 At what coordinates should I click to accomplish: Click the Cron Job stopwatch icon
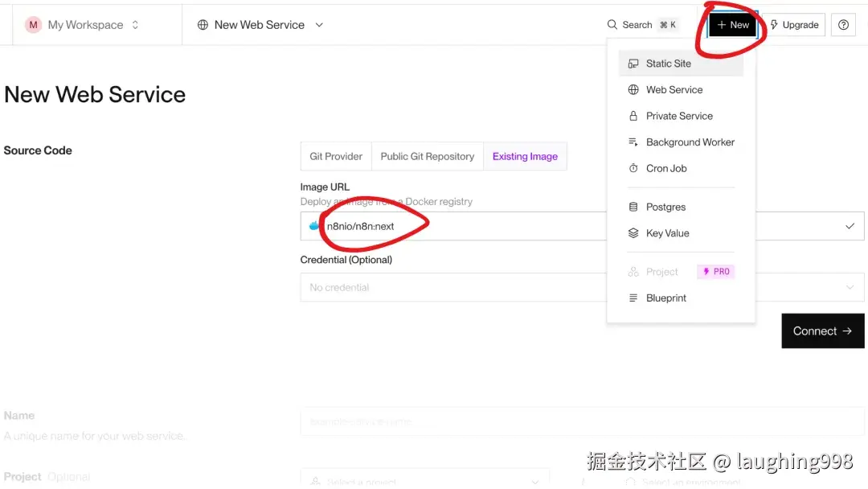pos(633,168)
